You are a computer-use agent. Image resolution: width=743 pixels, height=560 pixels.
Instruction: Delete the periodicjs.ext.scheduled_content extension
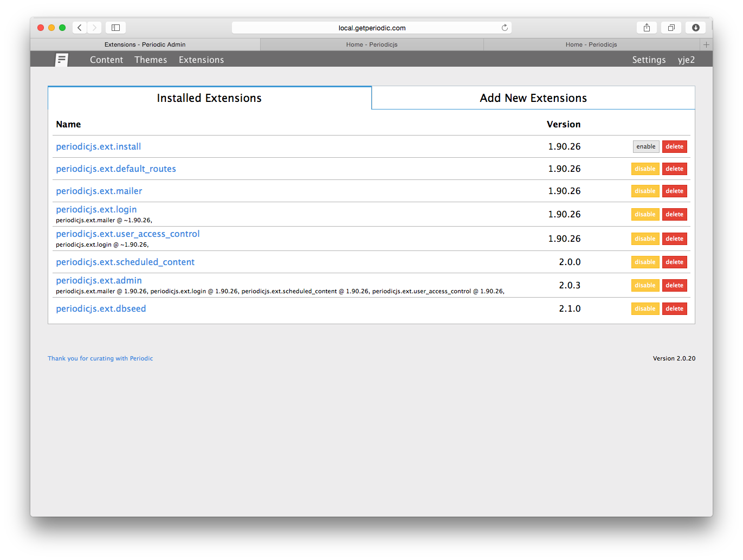click(675, 262)
